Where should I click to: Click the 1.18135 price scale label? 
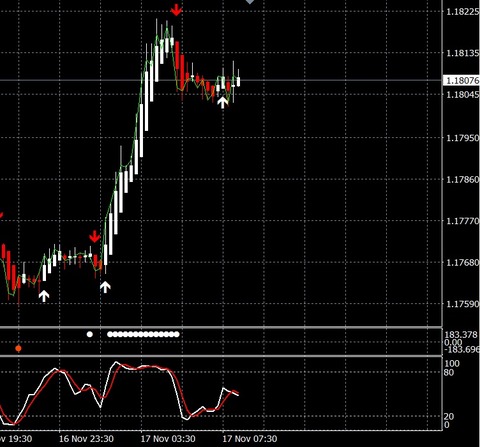click(x=463, y=53)
